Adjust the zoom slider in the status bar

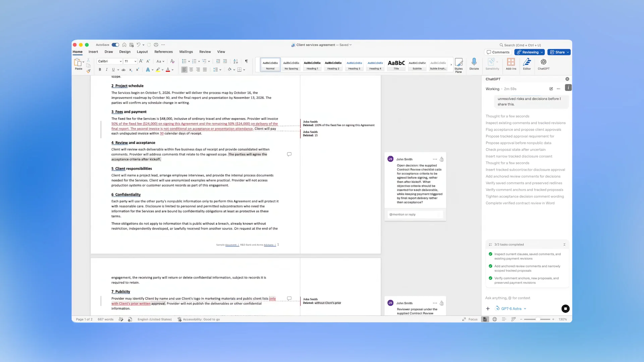tap(537, 319)
